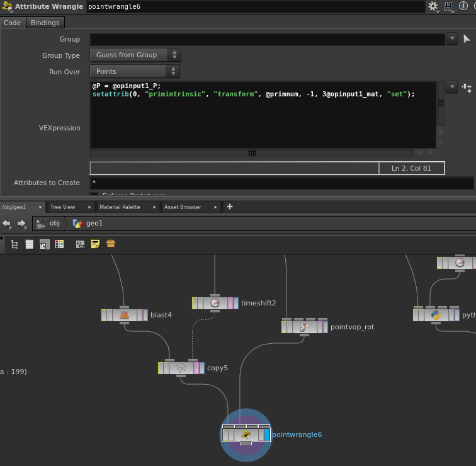Toggle the display flag on pointvop_rot
476x466 pixels.
(x=326, y=327)
